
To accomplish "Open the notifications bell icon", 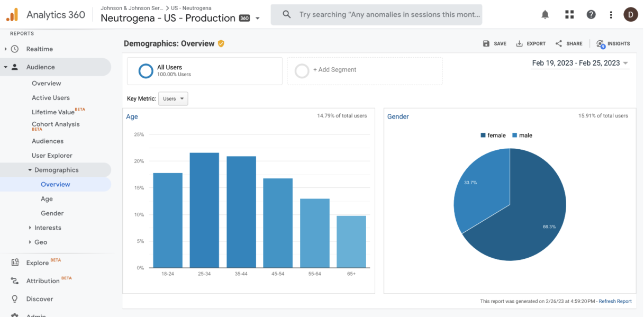I will click(545, 15).
